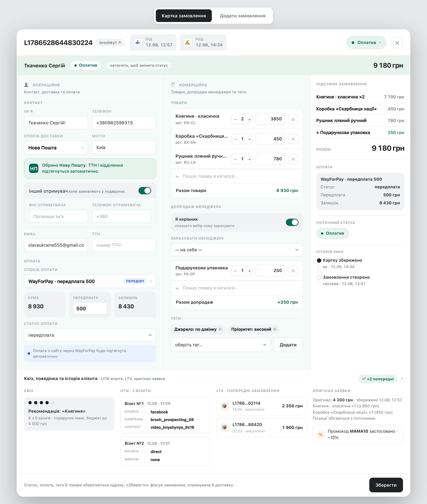This screenshot has height=504, width=427.
Task: Open Зарахувати менеджеру dropdown
Action: click(x=237, y=249)
